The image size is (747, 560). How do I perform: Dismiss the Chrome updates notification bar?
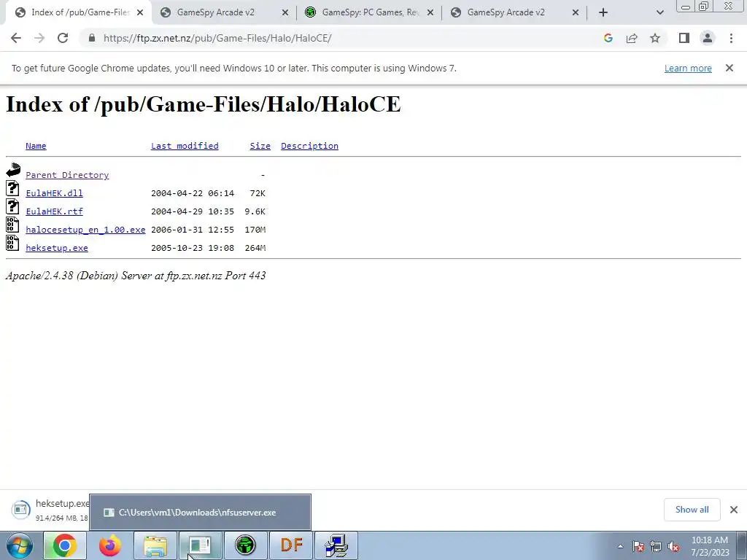pyautogui.click(x=729, y=68)
